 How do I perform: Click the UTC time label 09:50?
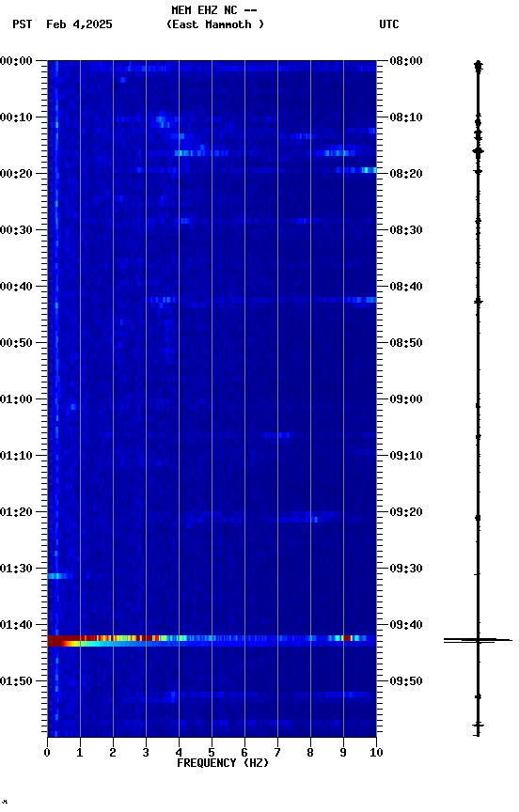pyautogui.click(x=406, y=681)
